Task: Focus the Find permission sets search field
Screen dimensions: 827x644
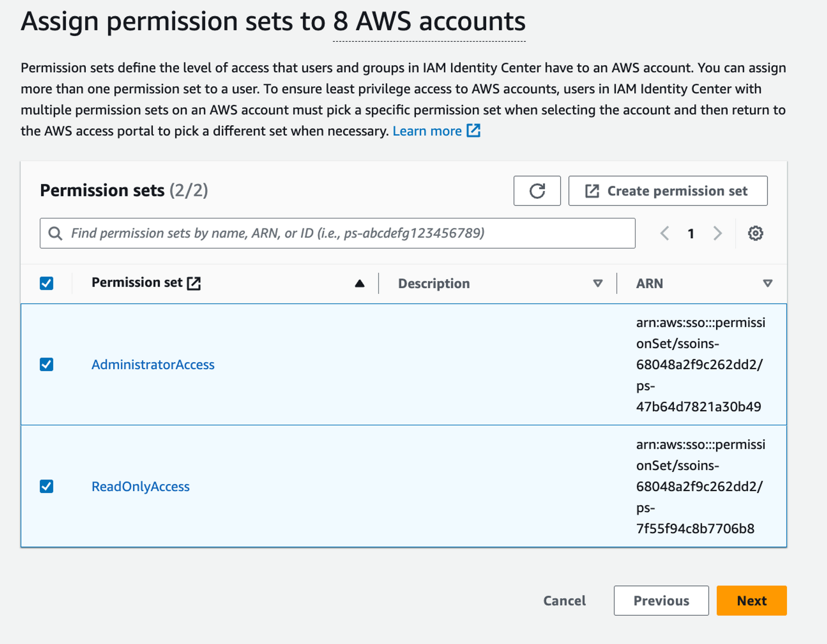Action: click(344, 233)
